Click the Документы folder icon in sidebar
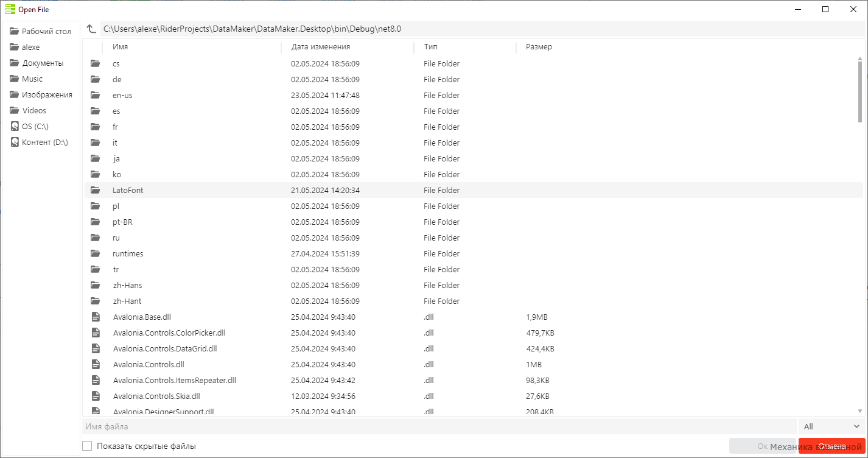The width and height of the screenshot is (868, 458). coord(15,63)
